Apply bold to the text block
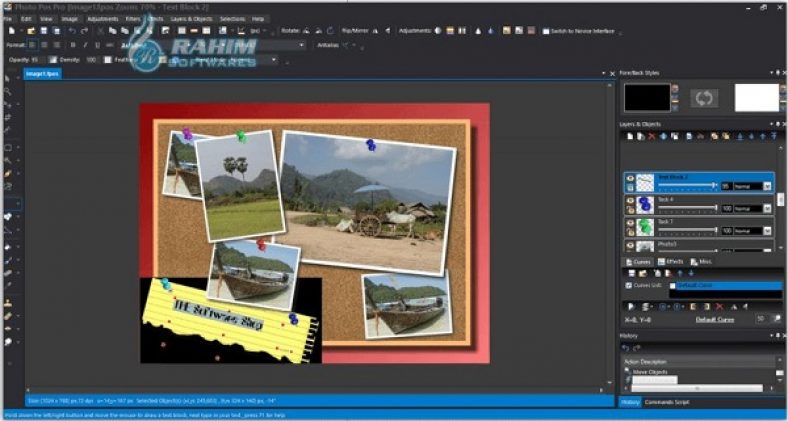The image size is (788, 421). [x=73, y=45]
